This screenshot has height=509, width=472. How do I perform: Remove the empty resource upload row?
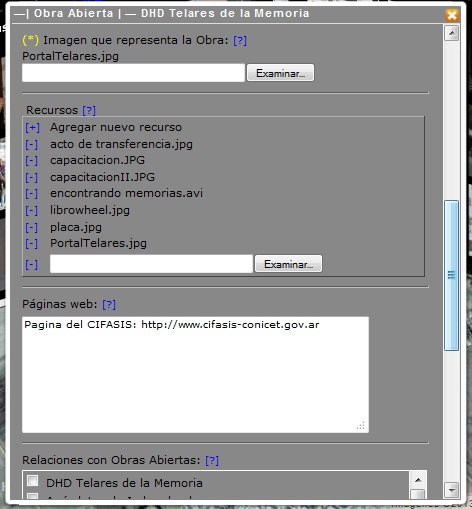(31, 265)
